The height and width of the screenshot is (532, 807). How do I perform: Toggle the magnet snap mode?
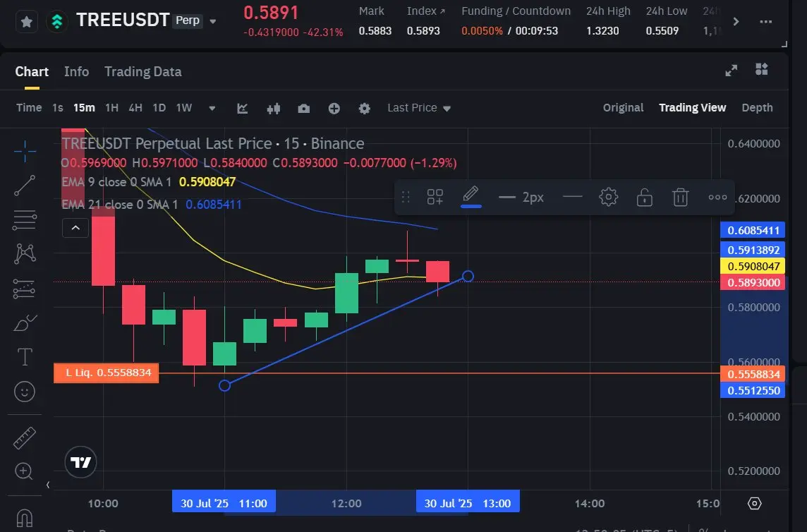[x=25, y=518]
